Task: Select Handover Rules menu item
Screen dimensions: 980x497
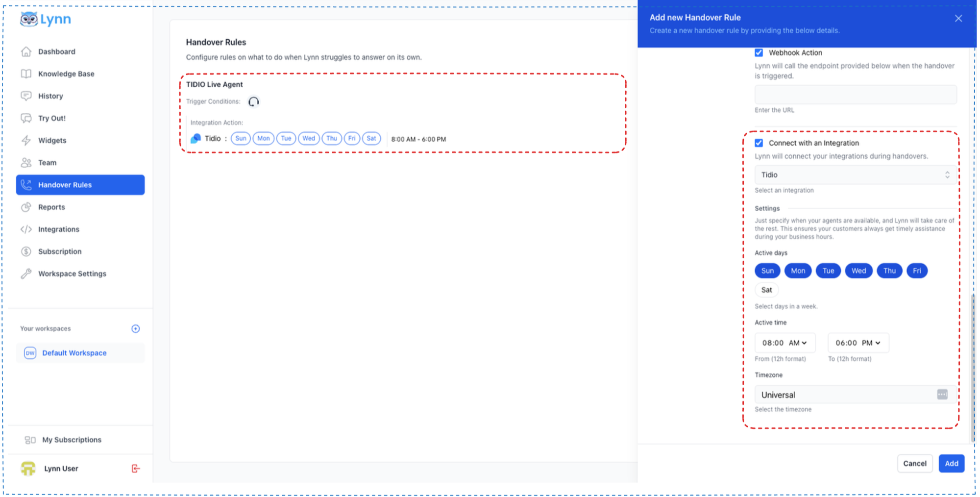Action: tap(80, 185)
